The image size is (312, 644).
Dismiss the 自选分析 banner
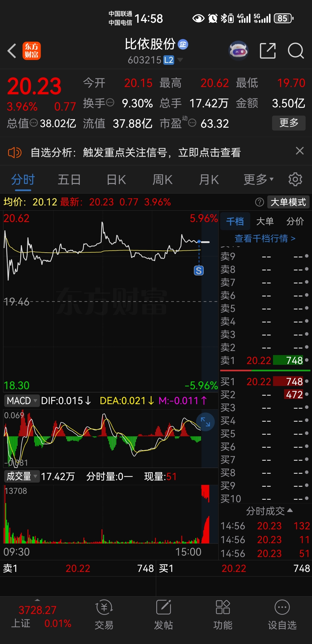300,151
